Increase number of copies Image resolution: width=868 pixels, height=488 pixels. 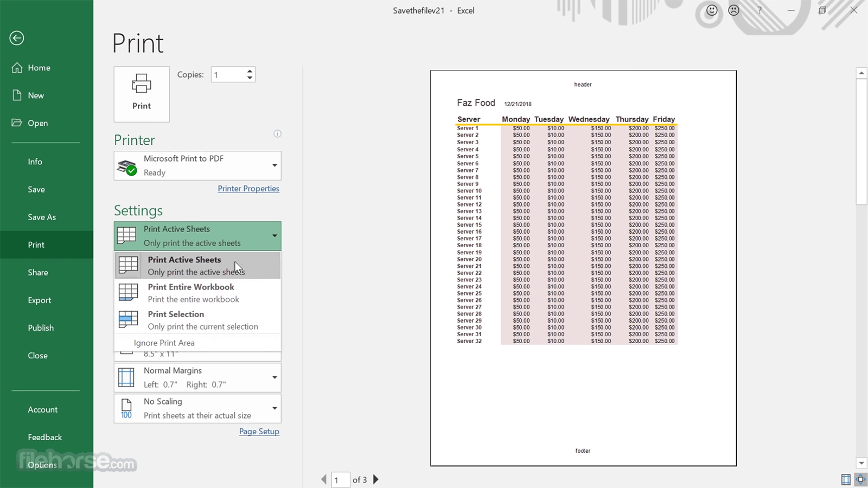click(250, 71)
